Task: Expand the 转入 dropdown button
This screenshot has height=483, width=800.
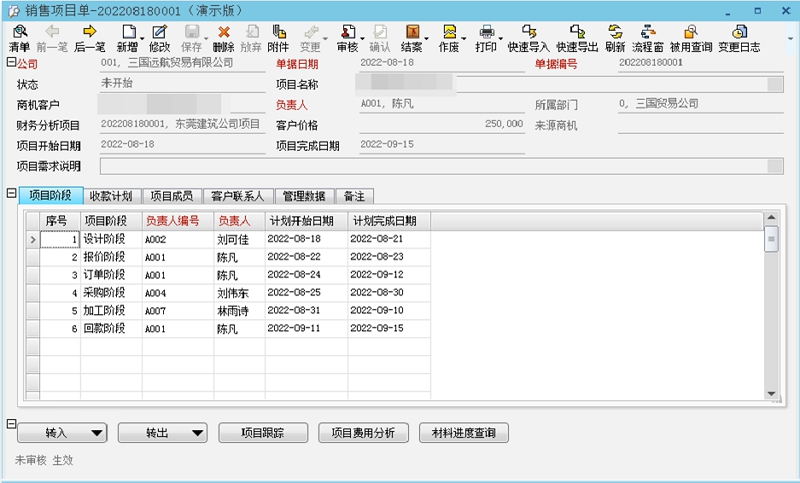Action: coord(97,433)
